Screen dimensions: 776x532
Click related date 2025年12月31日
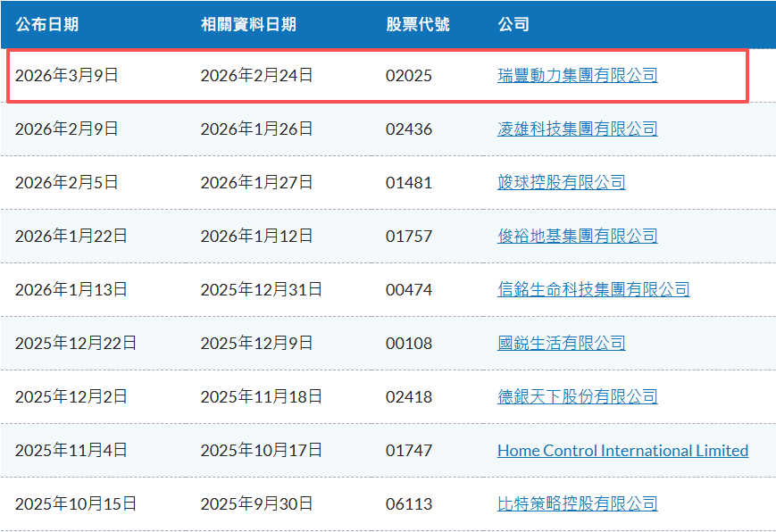(262, 289)
